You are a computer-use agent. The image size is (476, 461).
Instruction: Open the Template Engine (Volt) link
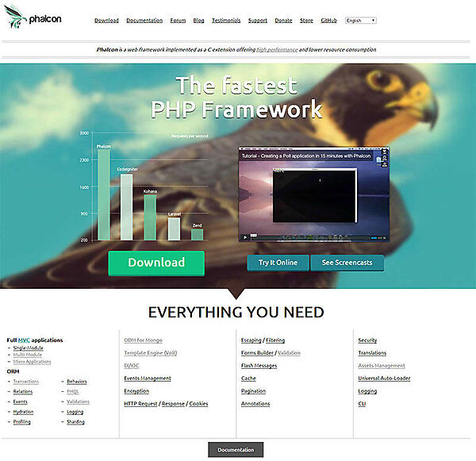[150, 353]
